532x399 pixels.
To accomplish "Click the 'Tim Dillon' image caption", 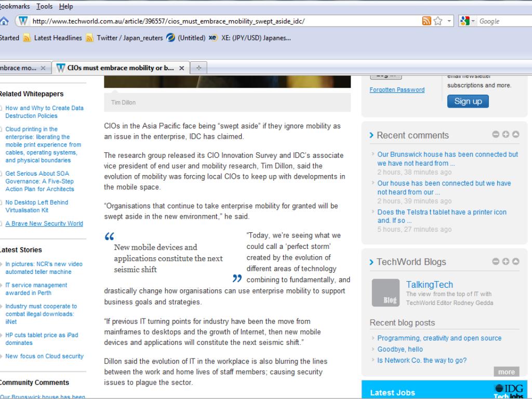I will [x=123, y=102].
